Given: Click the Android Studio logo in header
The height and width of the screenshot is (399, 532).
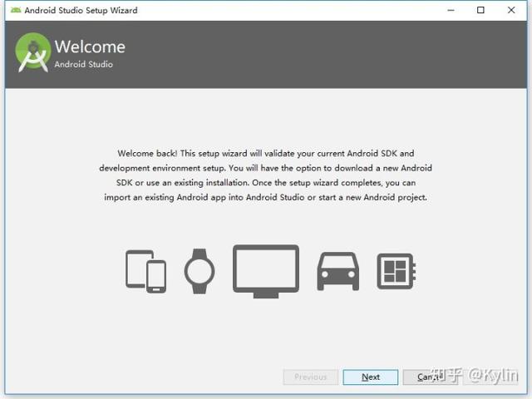Looking at the screenshot, I should (x=33, y=52).
